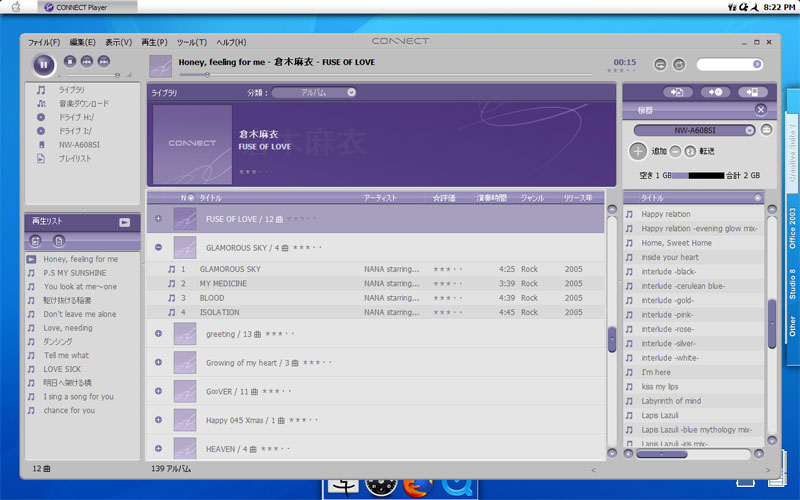Screen dimensions: 800x500
Task: Expand the FUSE OF LOVE album
Action: point(158,218)
